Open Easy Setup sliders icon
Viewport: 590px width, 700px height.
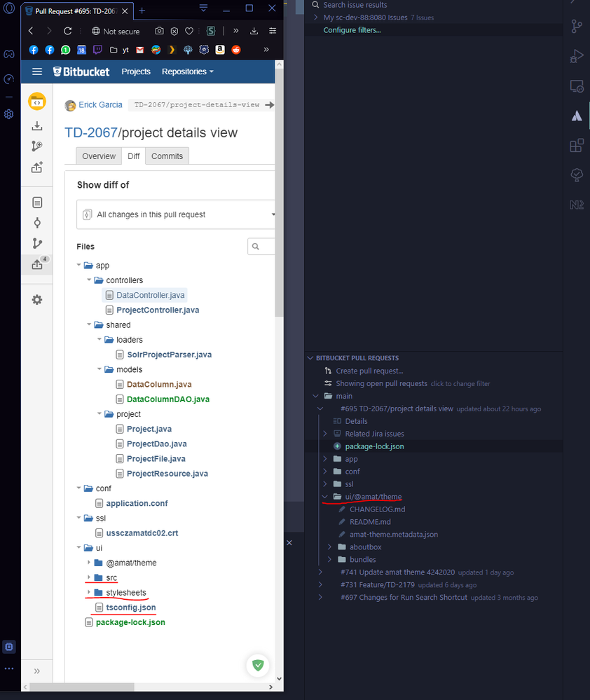273,32
